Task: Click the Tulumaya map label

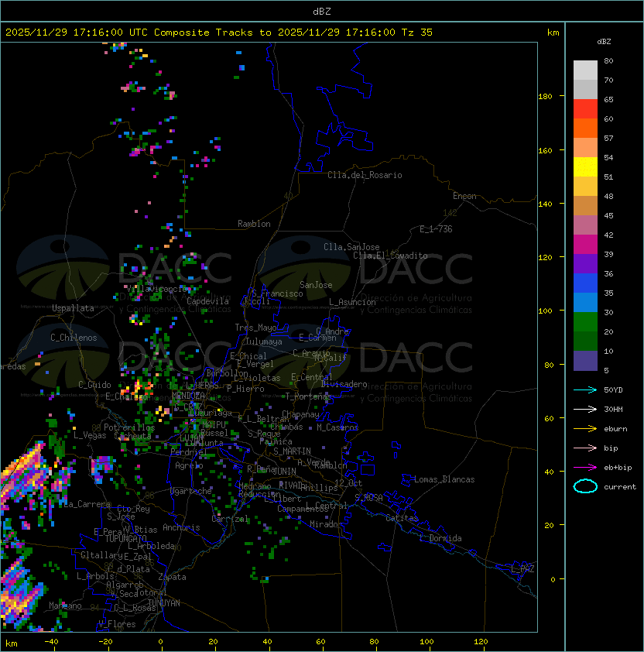Action: point(264,341)
